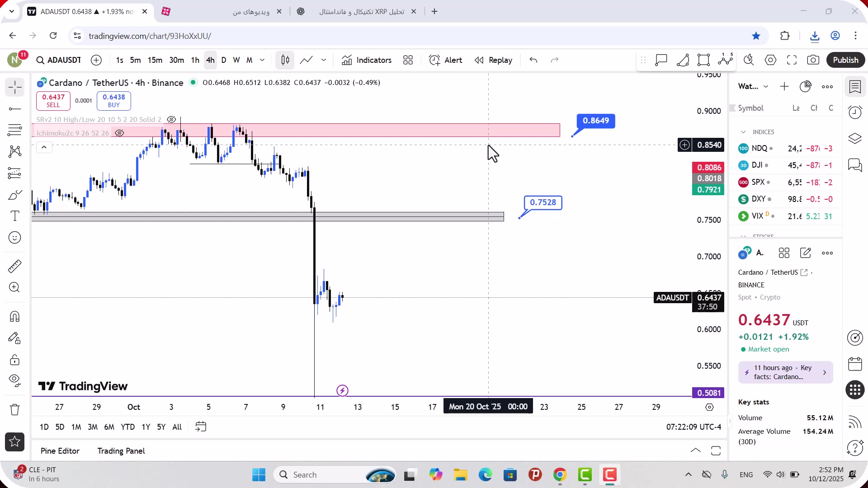The image size is (868, 488).
Task: Toggle magnet mode for drawings
Action: [14, 316]
